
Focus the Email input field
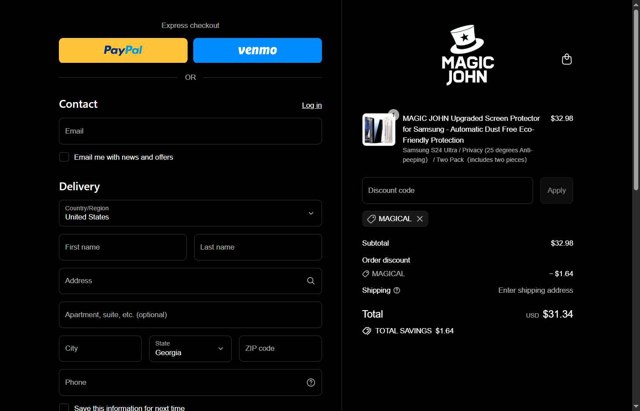[x=190, y=131]
